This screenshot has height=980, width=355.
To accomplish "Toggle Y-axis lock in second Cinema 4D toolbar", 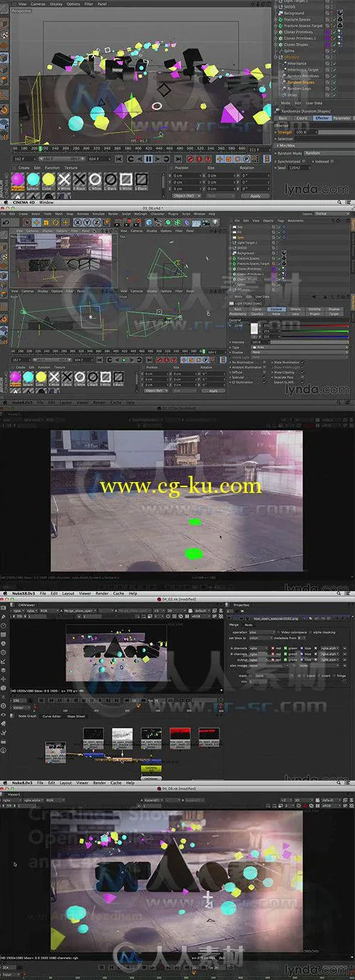I will (86, 222).
